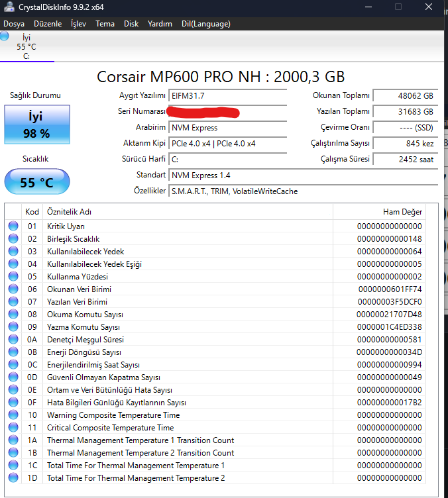Click status orb for Enerji Döngüsü Sayısı row
Image resolution: width=448 pixels, height=498 pixels.
click(x=13, y=352)
